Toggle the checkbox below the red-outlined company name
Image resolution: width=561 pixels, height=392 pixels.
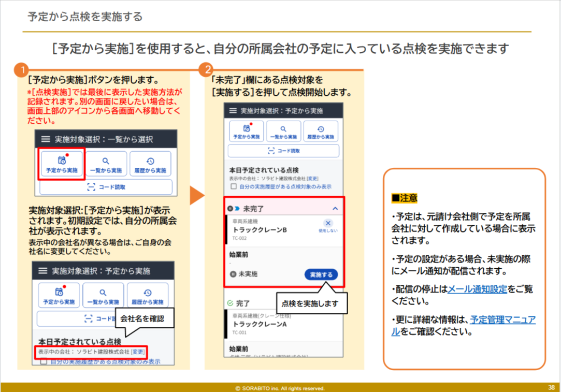point(44,361)
